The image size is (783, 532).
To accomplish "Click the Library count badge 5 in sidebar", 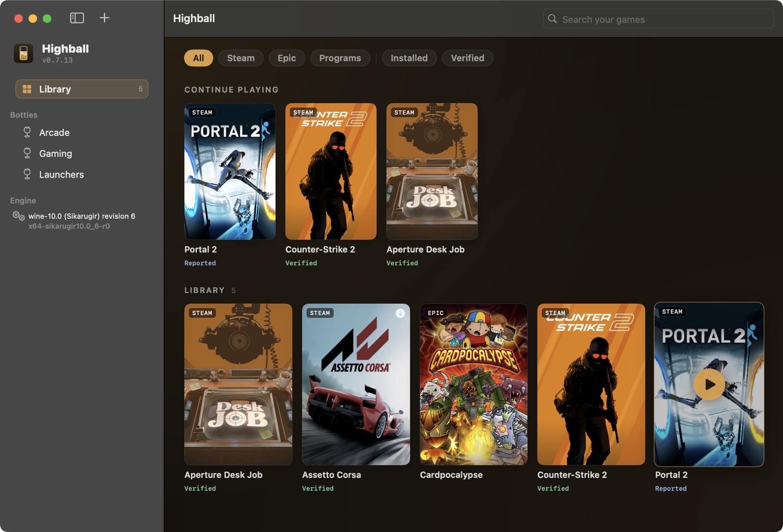I will (140, 89).
